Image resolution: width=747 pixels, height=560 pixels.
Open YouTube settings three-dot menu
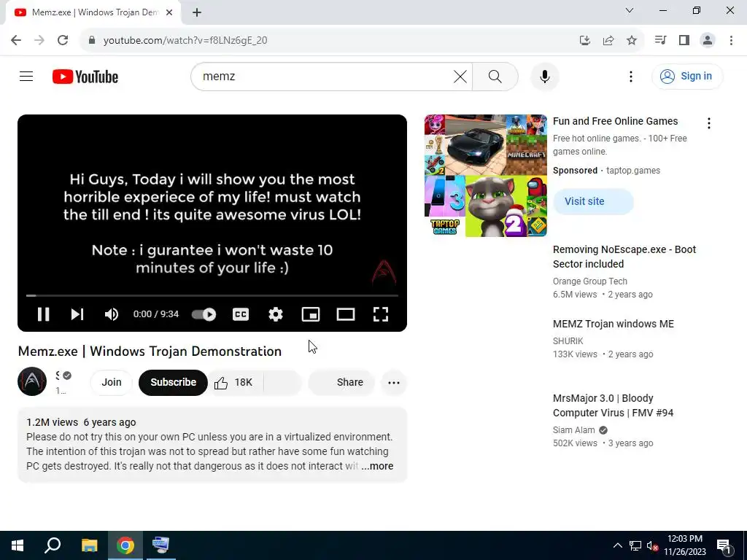tap(631, 76)
